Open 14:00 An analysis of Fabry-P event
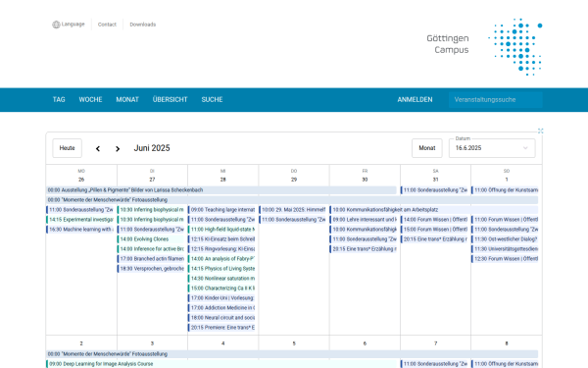588x368 pixels. click(221, 258)
